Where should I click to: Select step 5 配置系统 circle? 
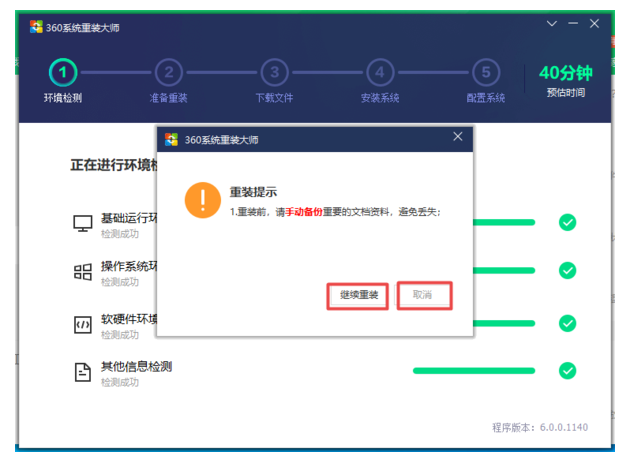point(485,72)
